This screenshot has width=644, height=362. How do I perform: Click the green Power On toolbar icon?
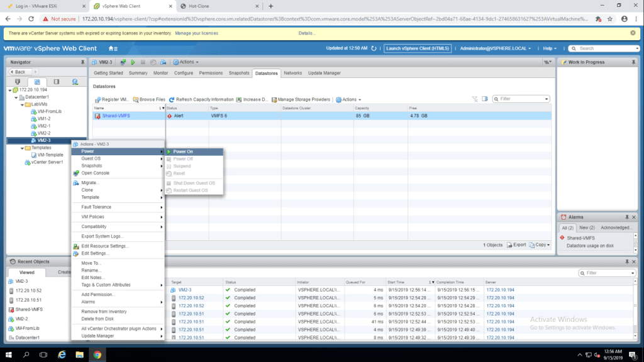click(132, 62)
